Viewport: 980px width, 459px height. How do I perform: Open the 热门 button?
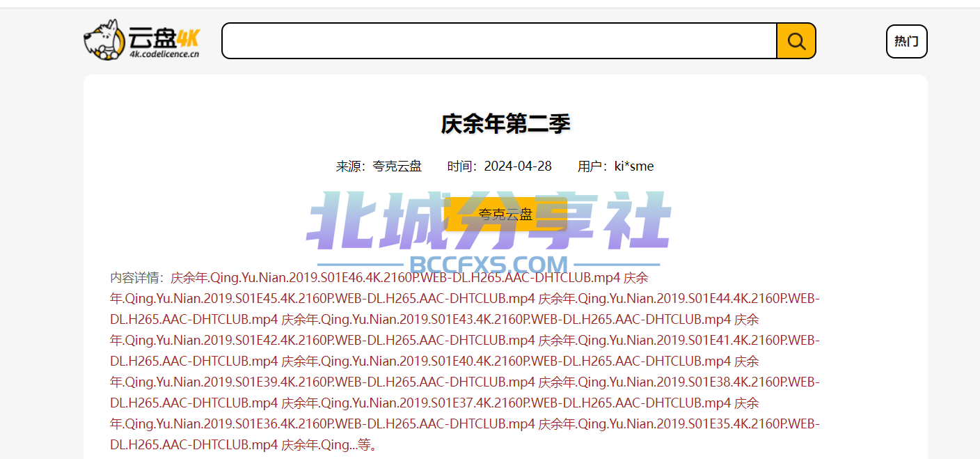pyautogui.click(x=906, y=41)
